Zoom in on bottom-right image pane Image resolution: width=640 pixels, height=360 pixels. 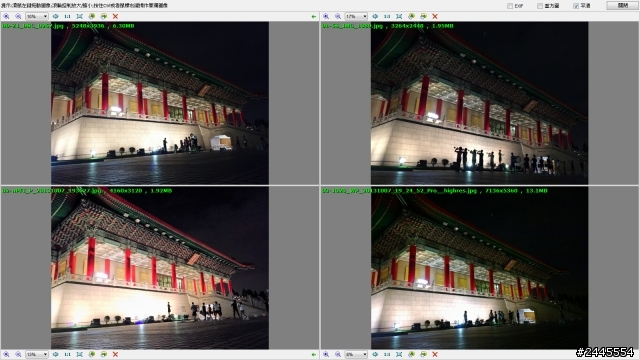[326, 354]
